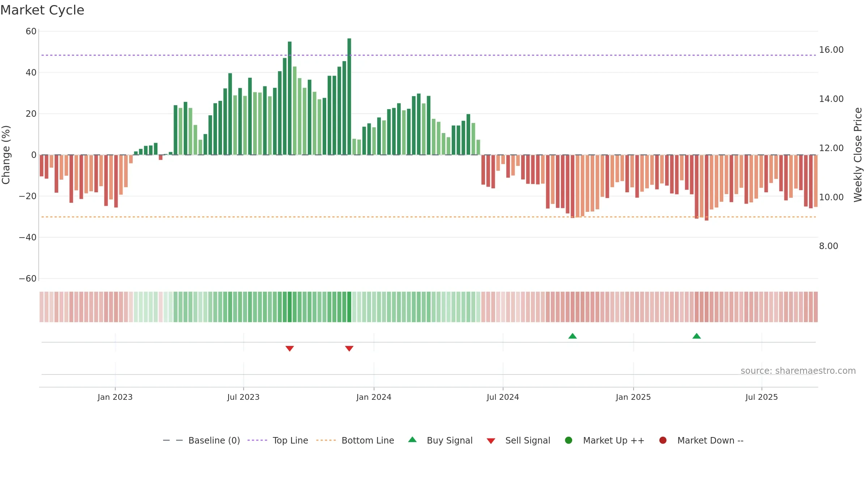Select the buy signal marker near Apr 2025
The width and height of the screenshot is (868, 488).
(x=697, y=336)
